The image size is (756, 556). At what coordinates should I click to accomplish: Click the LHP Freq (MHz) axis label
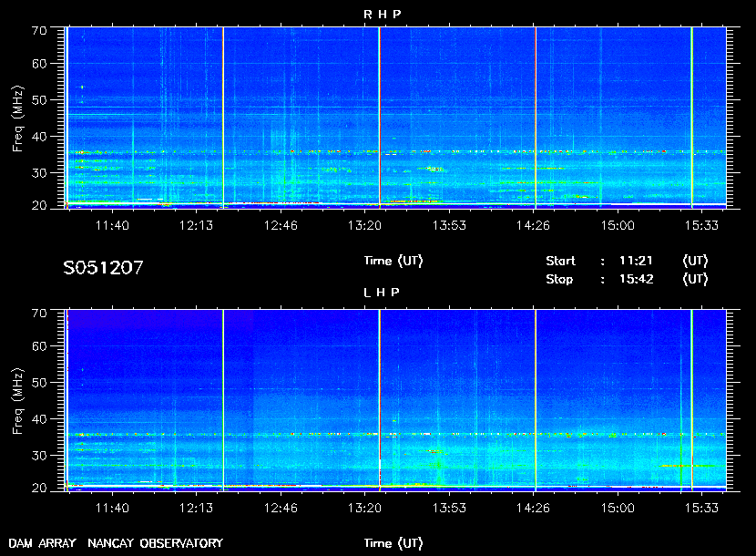(17, 402)
